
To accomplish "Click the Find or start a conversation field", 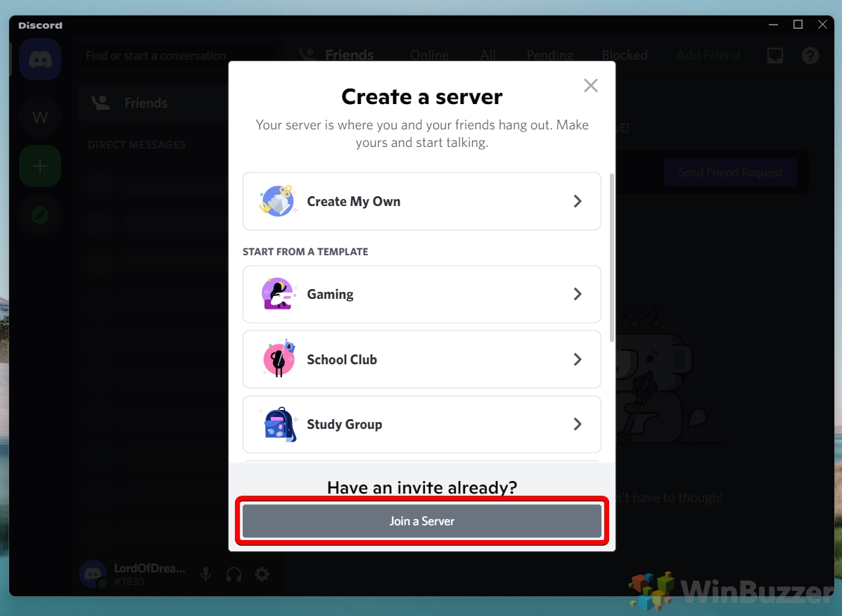I will click(177, 56).
